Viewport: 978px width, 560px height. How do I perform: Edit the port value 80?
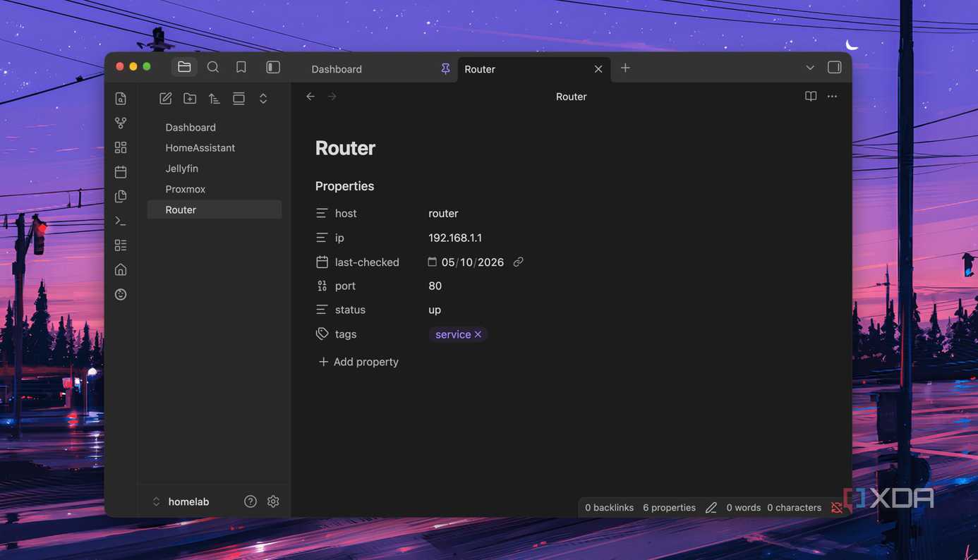[435, 286]
